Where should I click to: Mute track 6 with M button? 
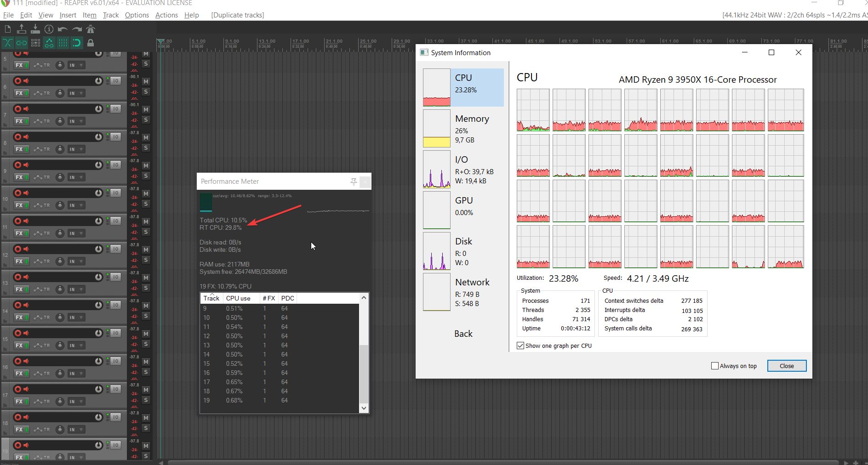(146, 82)
